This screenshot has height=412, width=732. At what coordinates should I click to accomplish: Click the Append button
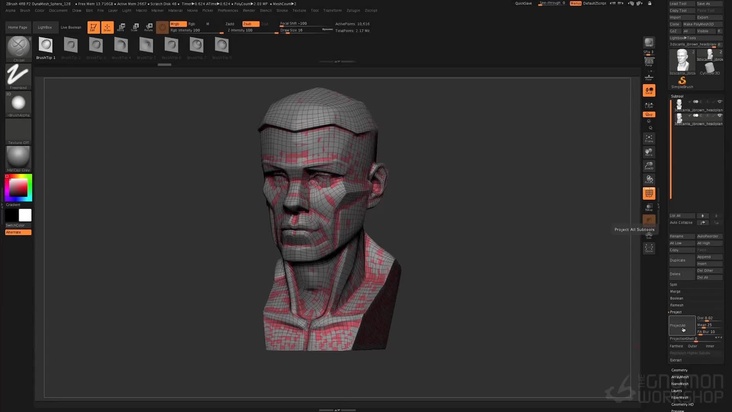[x=710, y=257]
